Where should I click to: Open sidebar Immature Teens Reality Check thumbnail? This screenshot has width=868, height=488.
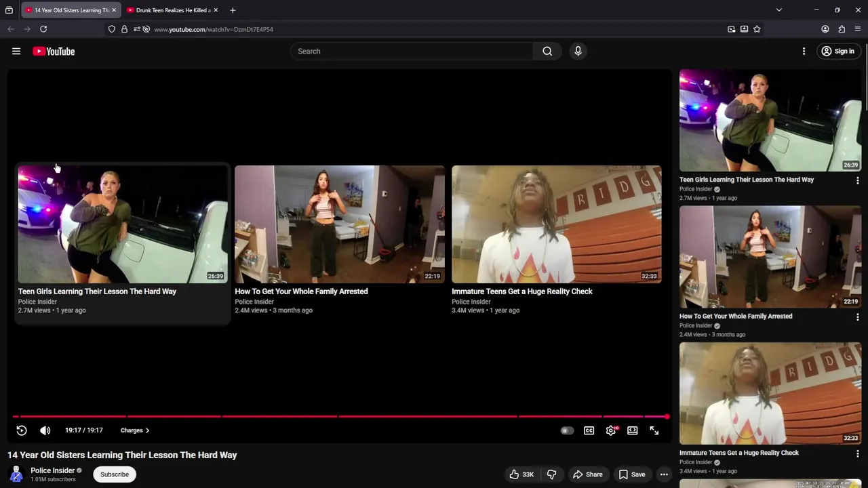tap(770, 393)
